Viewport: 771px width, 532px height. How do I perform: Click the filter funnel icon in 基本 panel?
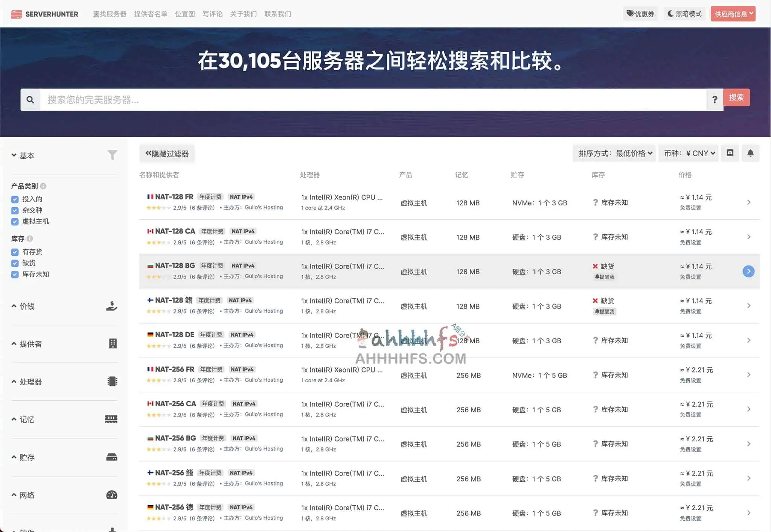pyautogui.click(x=112, y=154)
